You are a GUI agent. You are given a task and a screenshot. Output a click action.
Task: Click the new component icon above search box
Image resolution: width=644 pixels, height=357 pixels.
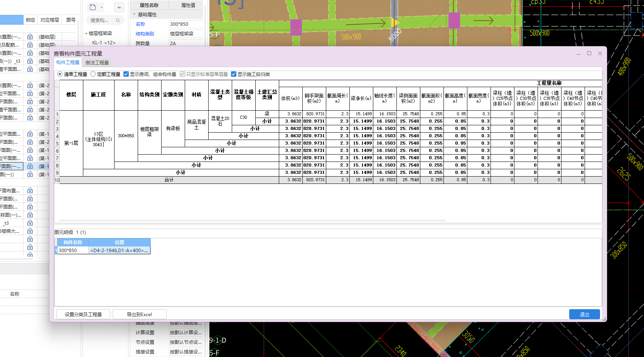click(x=93, y=7)
